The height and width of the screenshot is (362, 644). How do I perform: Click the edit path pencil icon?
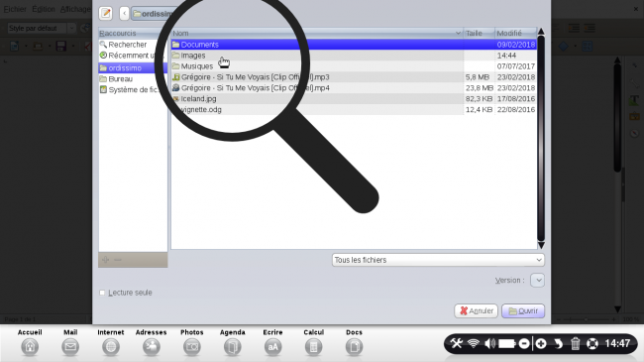pyautogui.click(x=106, y=14)
